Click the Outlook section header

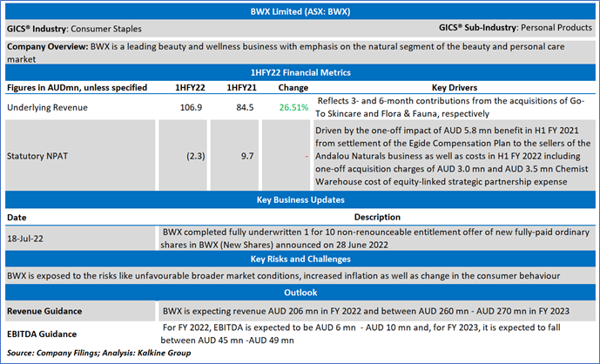coord(300,293)
